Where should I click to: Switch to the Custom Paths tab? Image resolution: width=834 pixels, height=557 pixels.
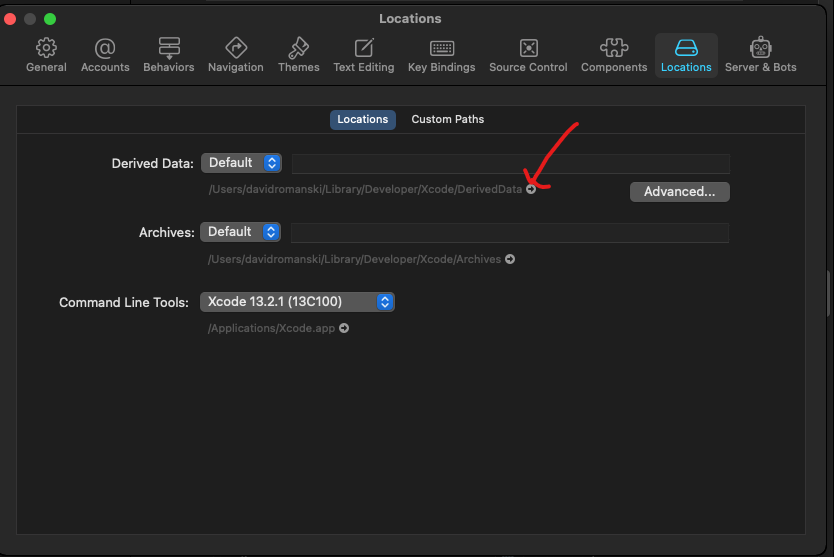click(x=447, y=119)
